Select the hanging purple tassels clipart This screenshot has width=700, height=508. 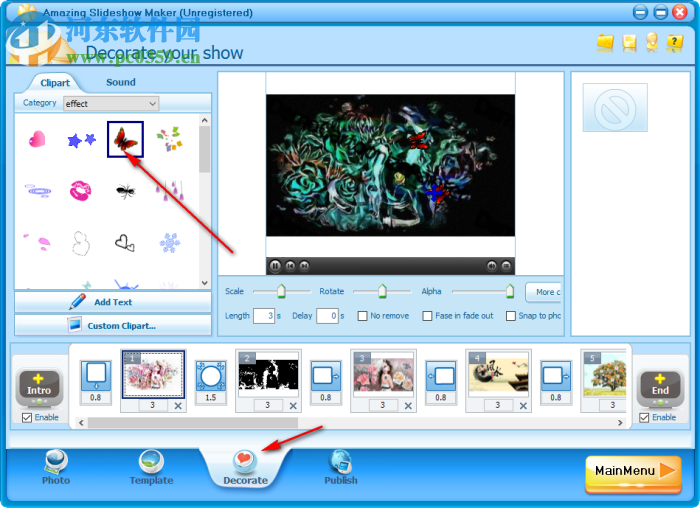click(x=170, y=191)
